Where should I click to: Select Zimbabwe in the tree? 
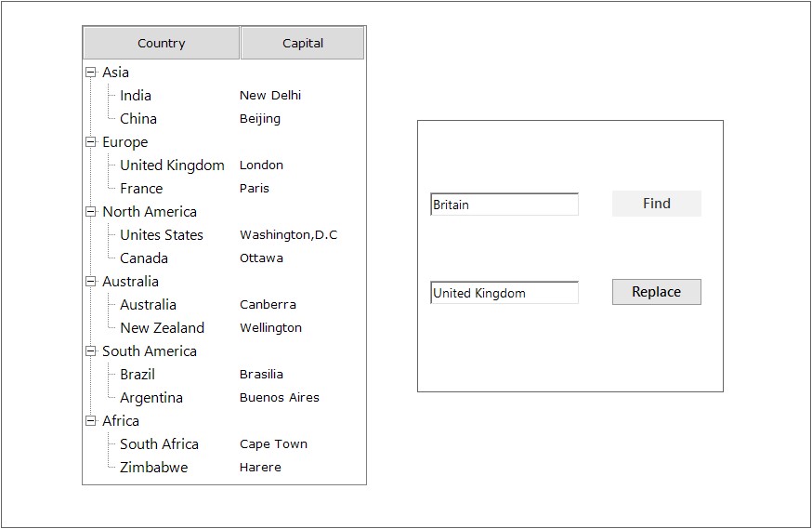153,468
